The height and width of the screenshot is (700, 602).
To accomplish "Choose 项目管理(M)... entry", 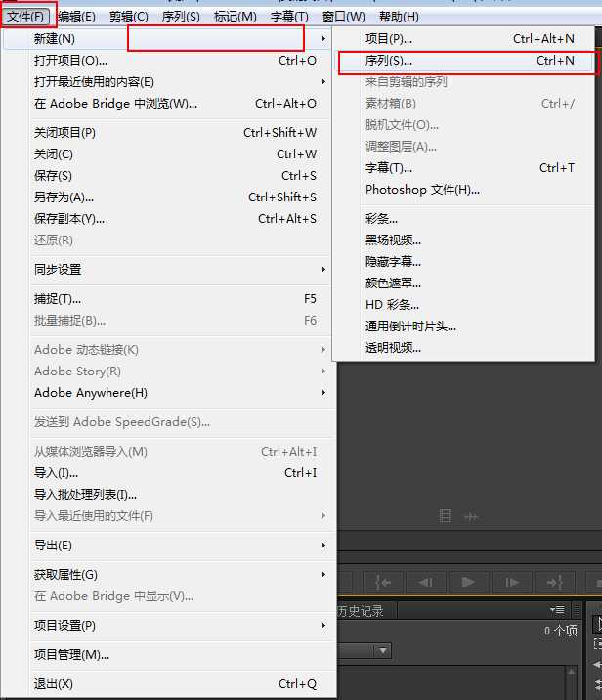I will (x=167, y=654).
